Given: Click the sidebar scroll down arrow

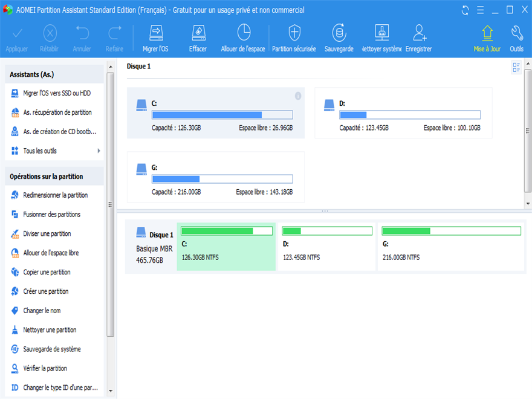Looking at the screenshot, I should pos(111,391).
